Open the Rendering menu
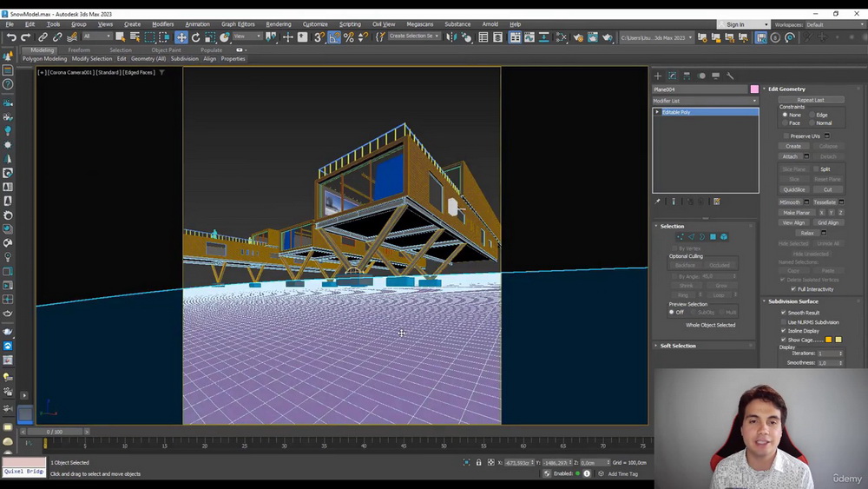The image size is (868, 489). (x=278, y=24)
